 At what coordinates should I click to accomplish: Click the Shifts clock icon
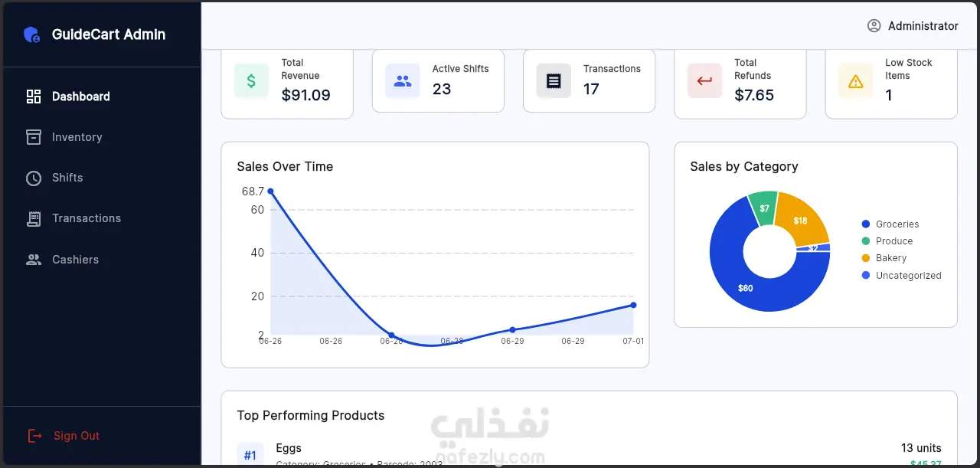coord(34,178)
